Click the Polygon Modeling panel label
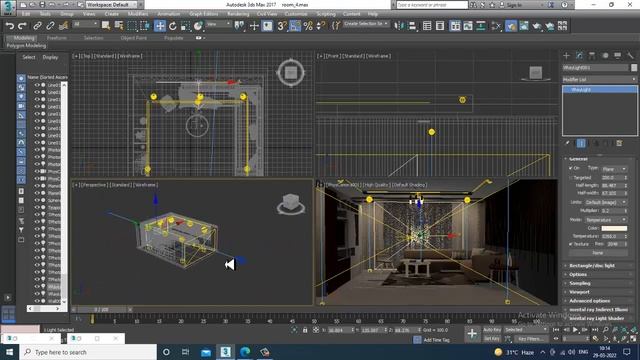The image size is (640, 360). click(26, 46)
